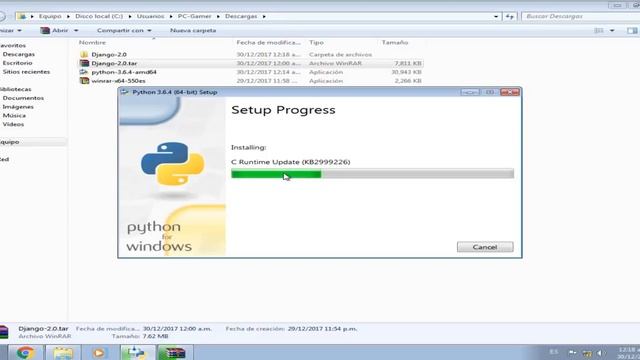
Task: Go to Disco local (C:) breadcrumb
Action: (x=99, y=16)
